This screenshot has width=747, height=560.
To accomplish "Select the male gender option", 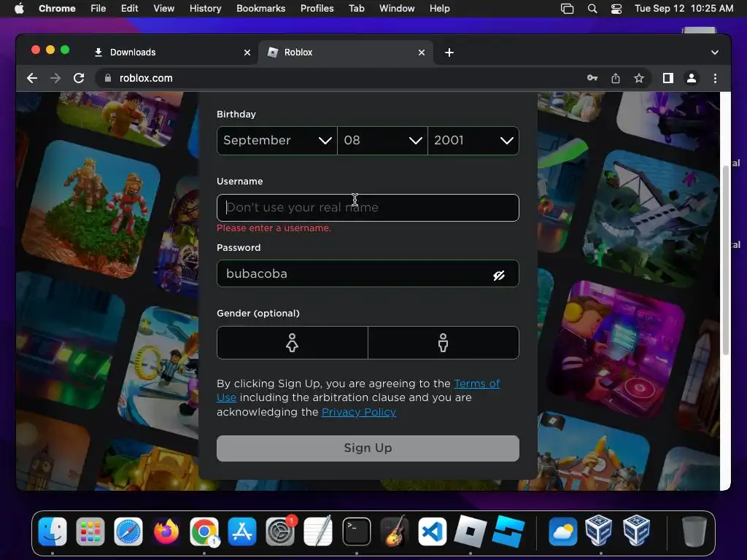I will pos(444,343).
